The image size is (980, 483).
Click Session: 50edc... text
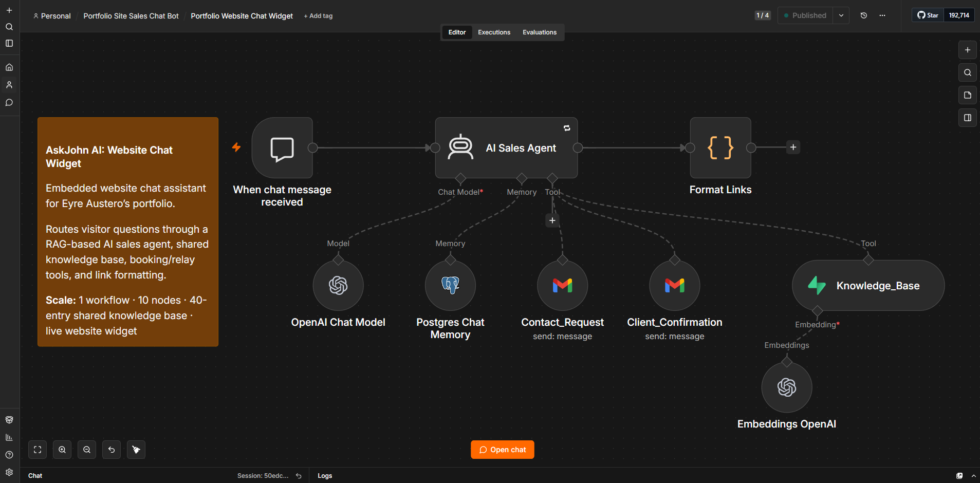click(263, 476)
